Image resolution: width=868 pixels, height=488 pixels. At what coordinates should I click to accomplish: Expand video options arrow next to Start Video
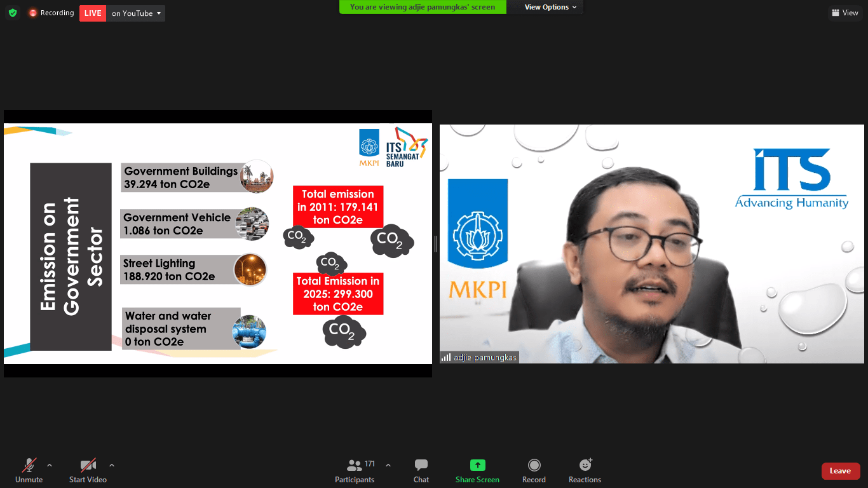point(112,465)
